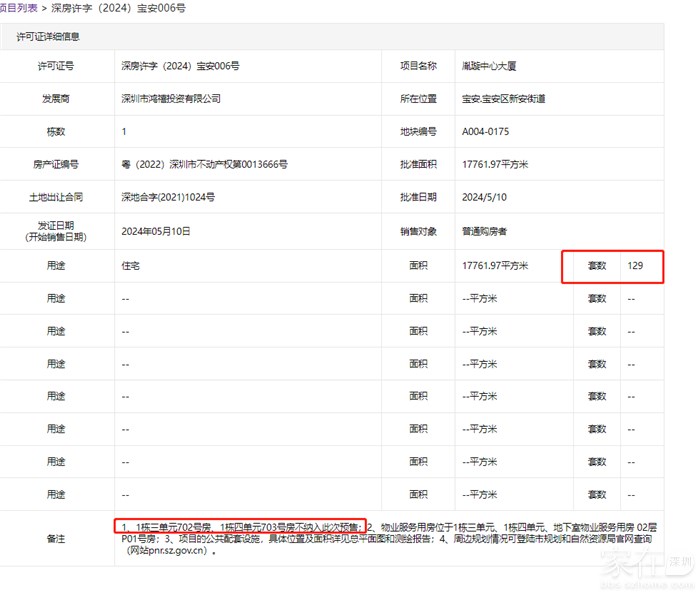The width and height of the screenshot is (700, 592).
Task: Click the plot number A004-0175
Action: click(x=487, y=132)
